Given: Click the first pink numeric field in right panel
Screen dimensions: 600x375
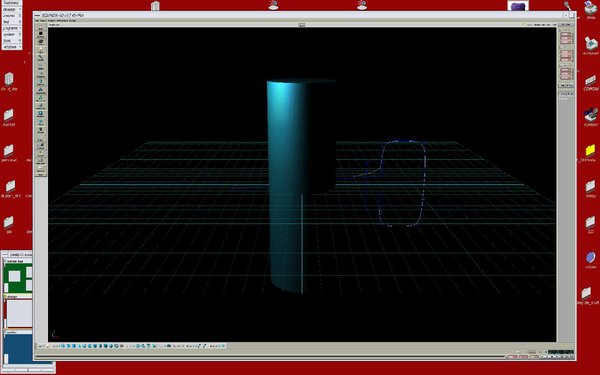Looking at the screenshot, I should tap(566, 34).
